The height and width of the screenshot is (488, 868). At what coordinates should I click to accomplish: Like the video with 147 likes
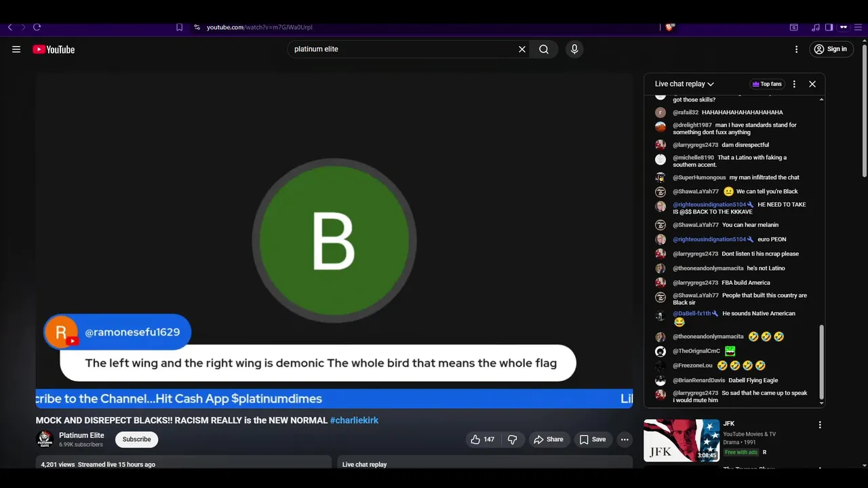[483, 439]
